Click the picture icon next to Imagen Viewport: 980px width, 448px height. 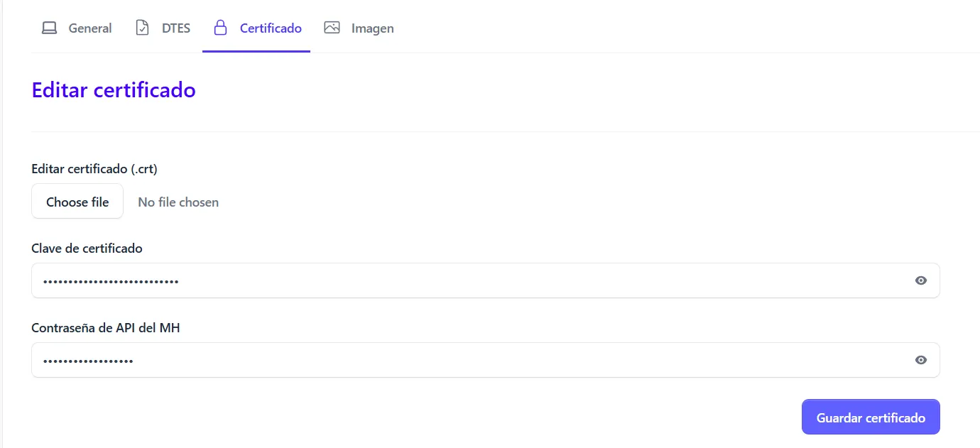click(x=331, y=27)
